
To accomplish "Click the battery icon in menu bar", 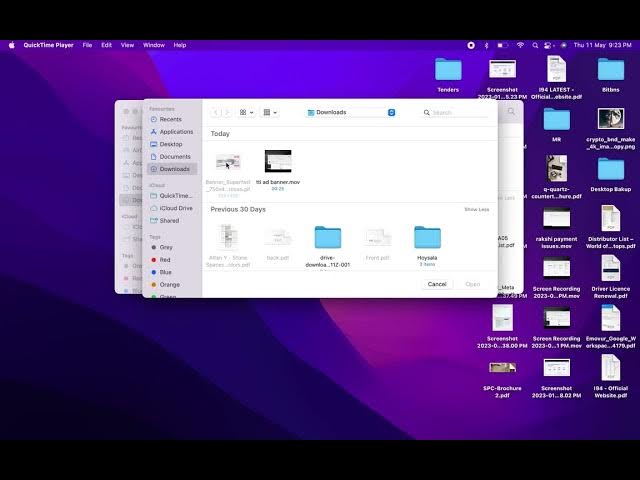I will 502,45.
